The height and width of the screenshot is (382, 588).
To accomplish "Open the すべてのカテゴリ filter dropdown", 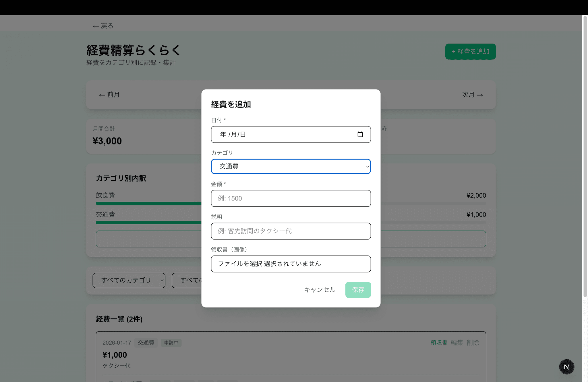I will coord(129,280).
